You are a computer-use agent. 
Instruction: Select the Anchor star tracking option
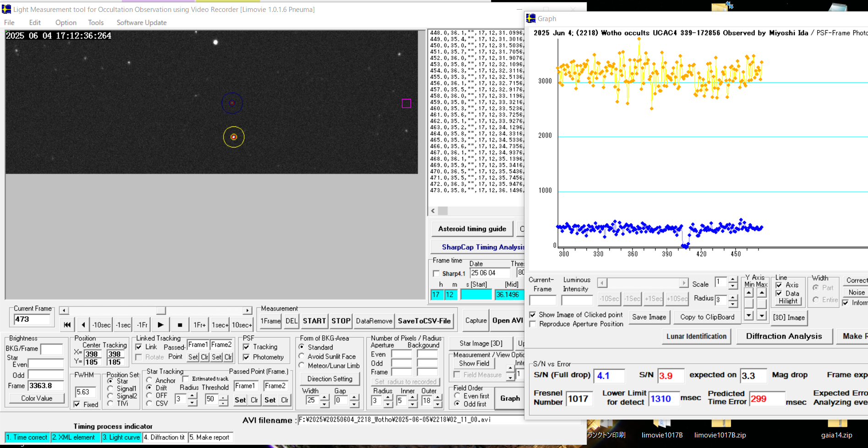click(x=149, y=380)
